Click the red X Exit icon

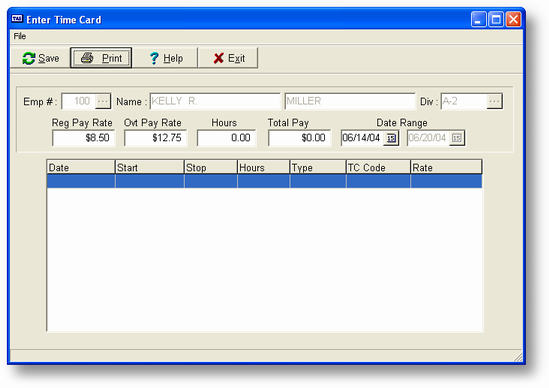(x=218, y=58)
